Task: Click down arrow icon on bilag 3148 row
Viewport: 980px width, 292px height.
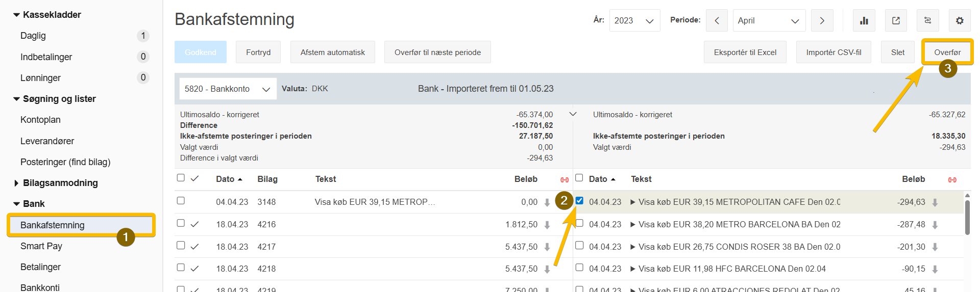Action: 547,202
